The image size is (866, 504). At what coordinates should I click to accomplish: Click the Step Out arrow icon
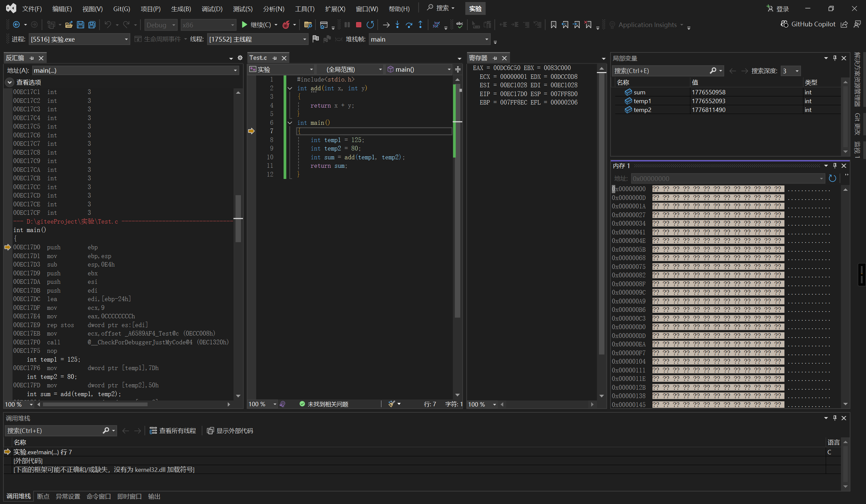click(420, 25)
